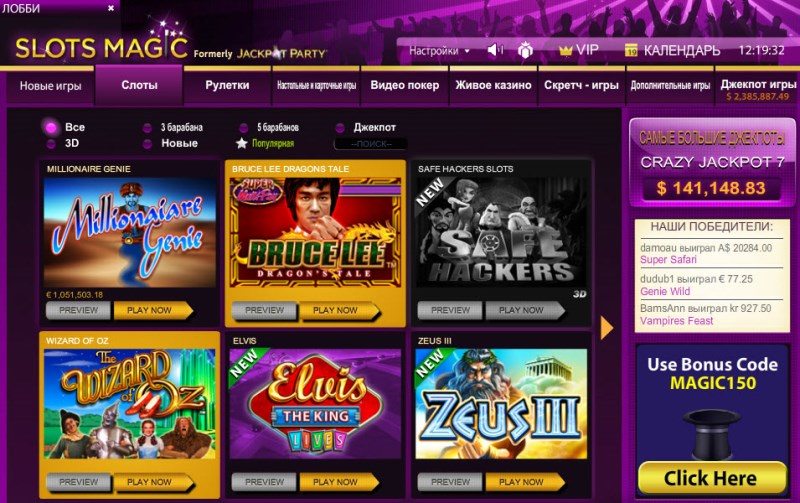Viewport: 800px width, 503px height.
Task: Open the calendar (Календарь) icon
Action: pyautogui.click(x=631, y=50)
